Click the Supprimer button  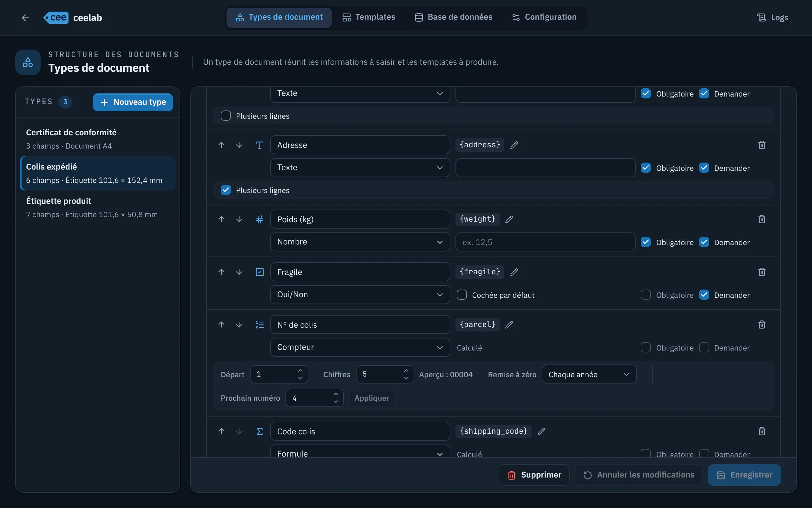pyautogui.click(x=534, y=475)
